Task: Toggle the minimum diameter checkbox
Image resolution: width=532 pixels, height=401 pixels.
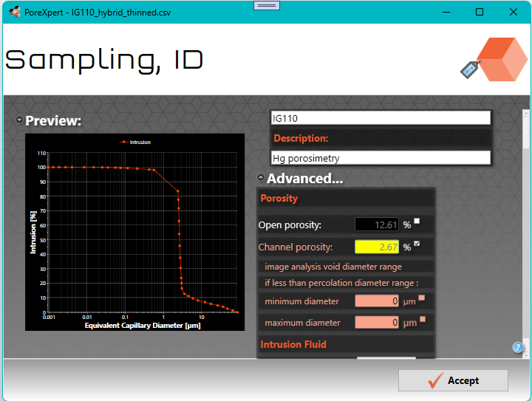Action: click(x=421, y=298)
